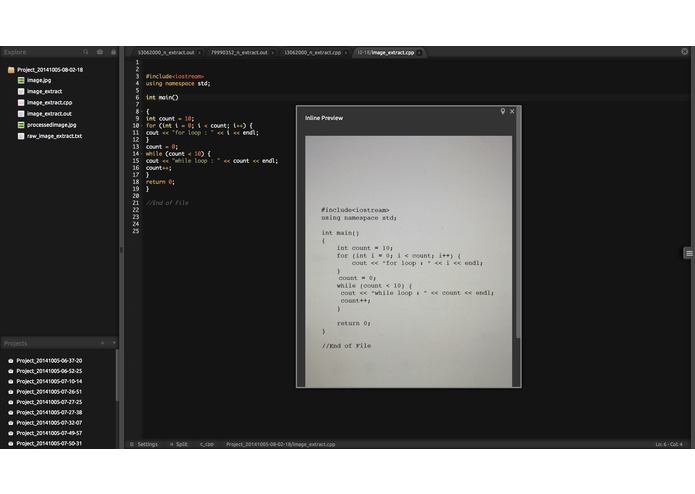Select the active image_extract.cpp tab

click(x=386, y=53)
